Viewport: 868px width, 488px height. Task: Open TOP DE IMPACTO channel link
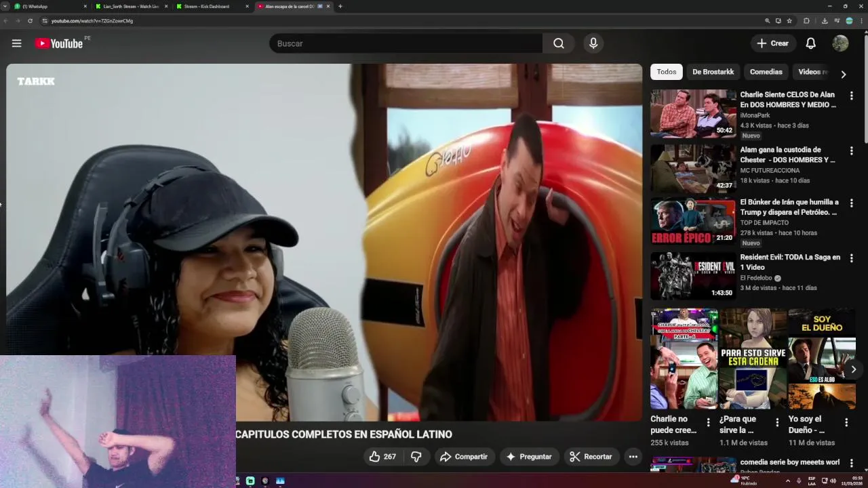click(764, 222)
